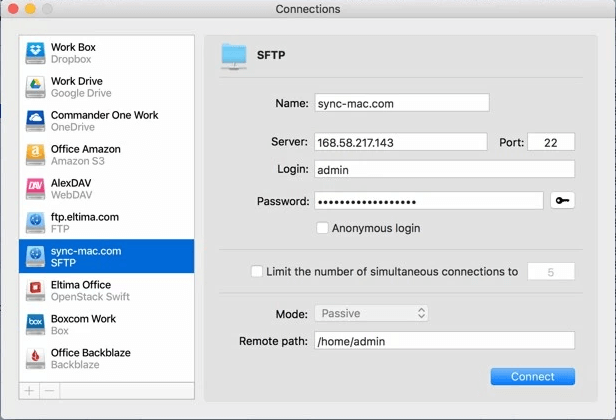616x420 pixels.
Task: Click the 'Anonymous login' label text
Action: click(376, 228)
